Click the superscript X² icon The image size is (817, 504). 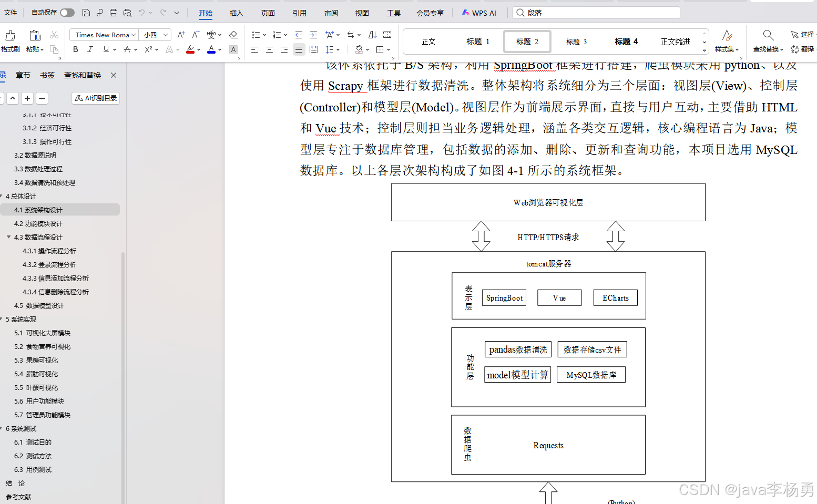pos(148,49)
